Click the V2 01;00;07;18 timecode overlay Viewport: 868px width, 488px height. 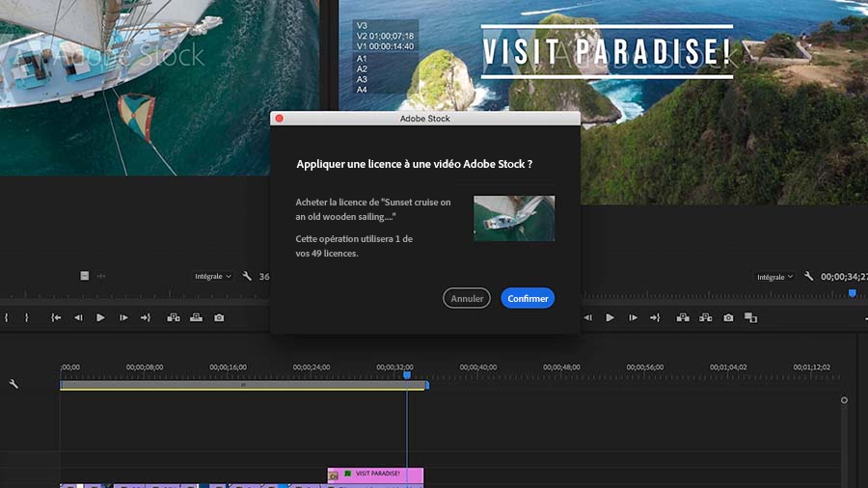point(385,36)
